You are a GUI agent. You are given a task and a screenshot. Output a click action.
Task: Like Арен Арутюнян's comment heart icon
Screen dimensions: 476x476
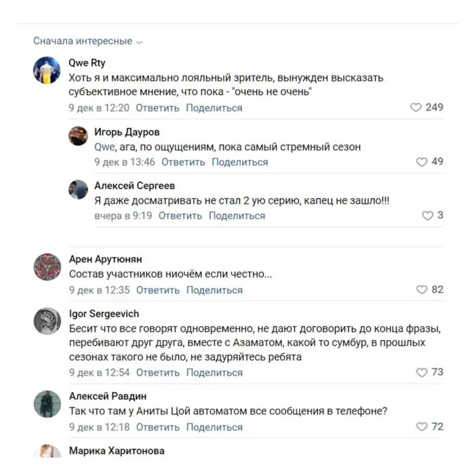(x=421, y=290)
